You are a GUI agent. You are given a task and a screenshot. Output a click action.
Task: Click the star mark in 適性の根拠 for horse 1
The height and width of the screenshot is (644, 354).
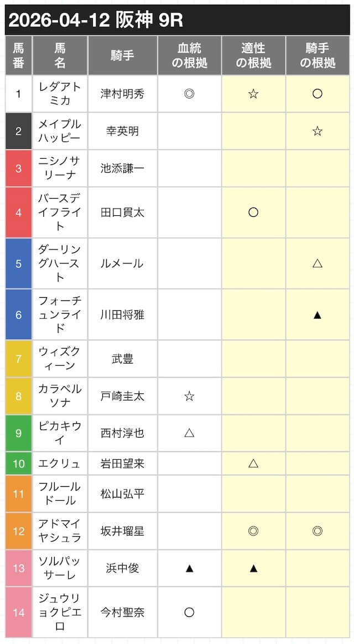[x=253, y=94]
